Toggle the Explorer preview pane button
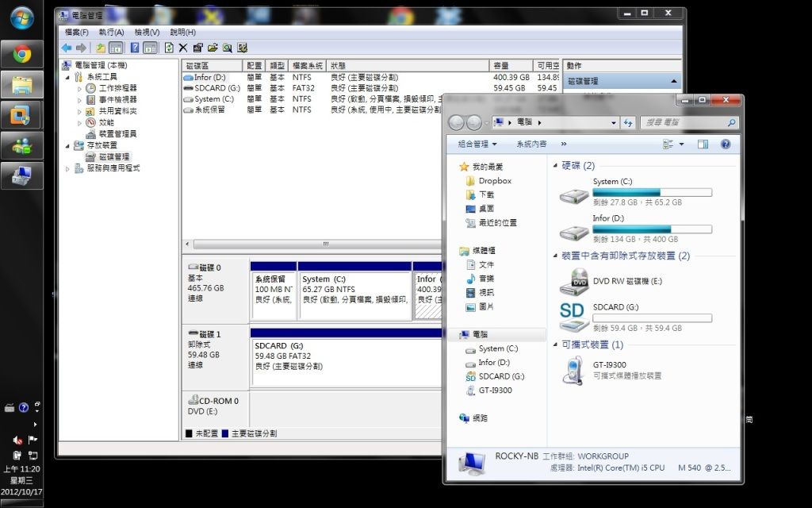This screenshot has height=508, width=812. [703, 144]
